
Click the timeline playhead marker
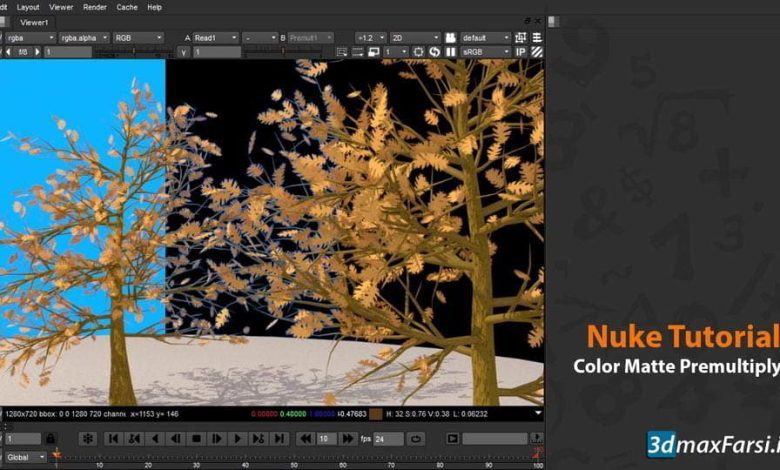pos(57,454)
